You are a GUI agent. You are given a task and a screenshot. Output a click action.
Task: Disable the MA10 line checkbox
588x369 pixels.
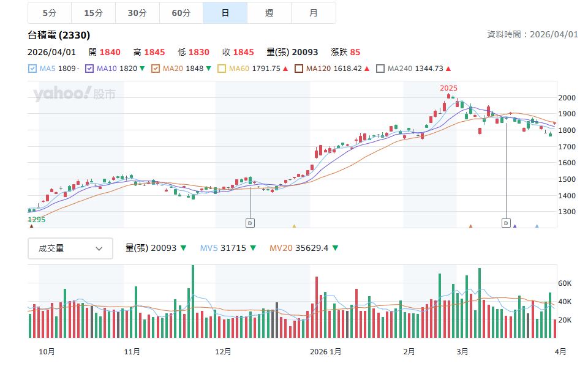pos(90,69)
